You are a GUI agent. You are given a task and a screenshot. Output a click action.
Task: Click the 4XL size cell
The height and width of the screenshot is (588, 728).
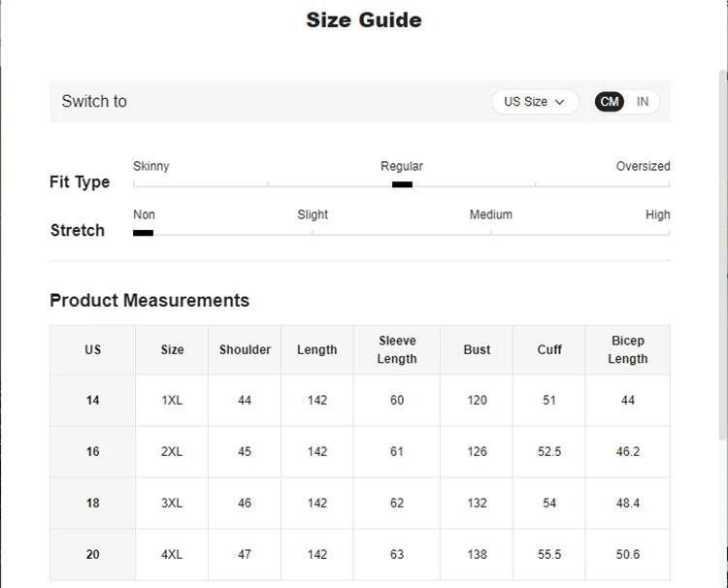point(172,555)
